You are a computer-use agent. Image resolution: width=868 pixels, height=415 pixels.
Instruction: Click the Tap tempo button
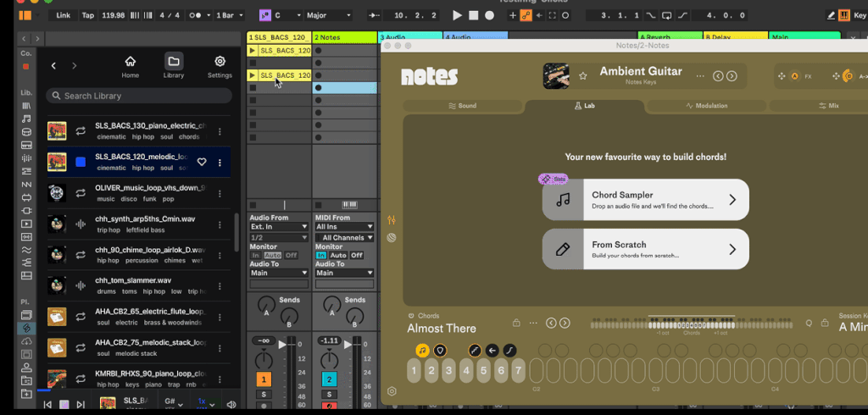[x=87, y=15]
